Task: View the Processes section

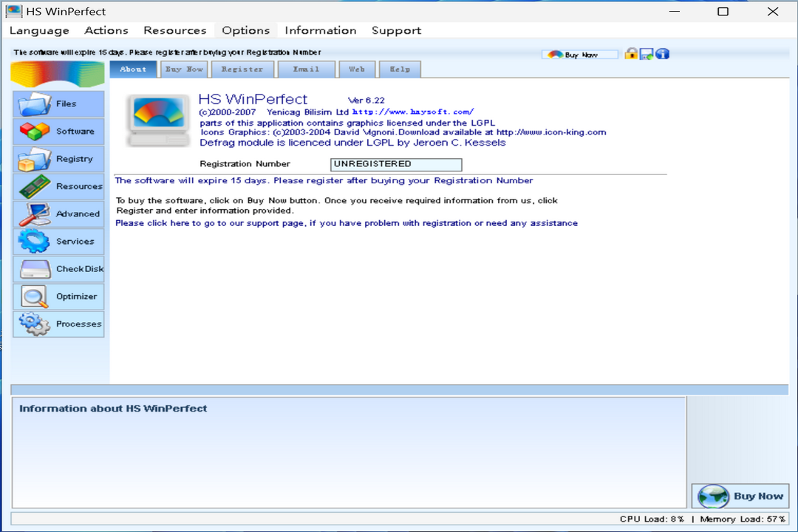Action: coord(58,324)
